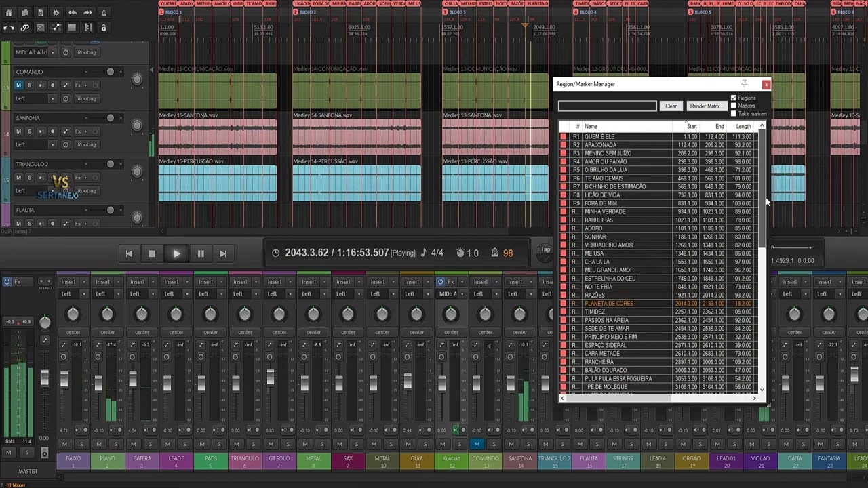Solo the SANFONA track in track panel

(x=30, y=131)
